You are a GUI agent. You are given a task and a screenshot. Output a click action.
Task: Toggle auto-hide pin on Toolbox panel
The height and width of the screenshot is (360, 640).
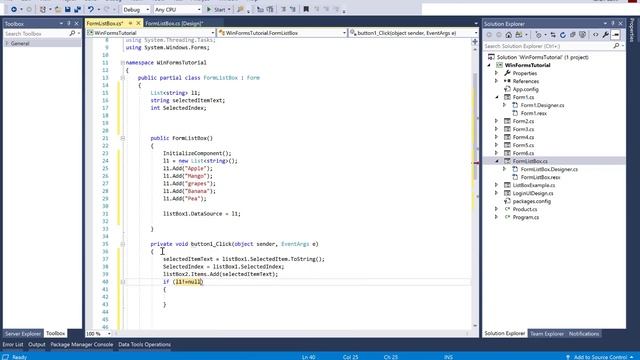pos(69,24)
